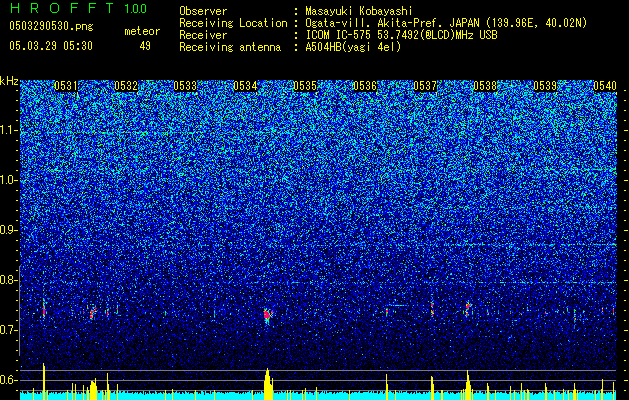
Task: Select antenna text A504HB(yagi 4el)
Action: coord(353,47)
